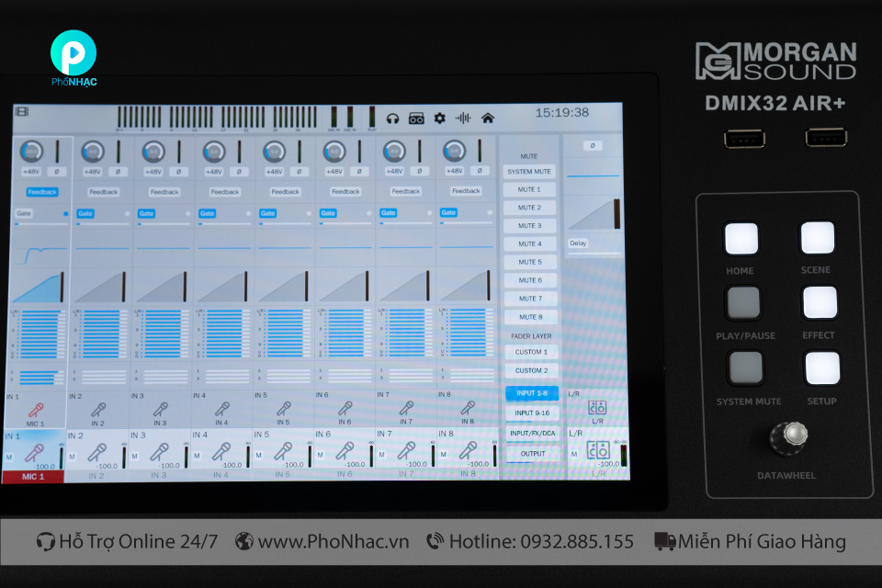Viewport: 882px width, 588px height.
Task: Click the microphone icon on channel IN 1
Action: [38, 410]
